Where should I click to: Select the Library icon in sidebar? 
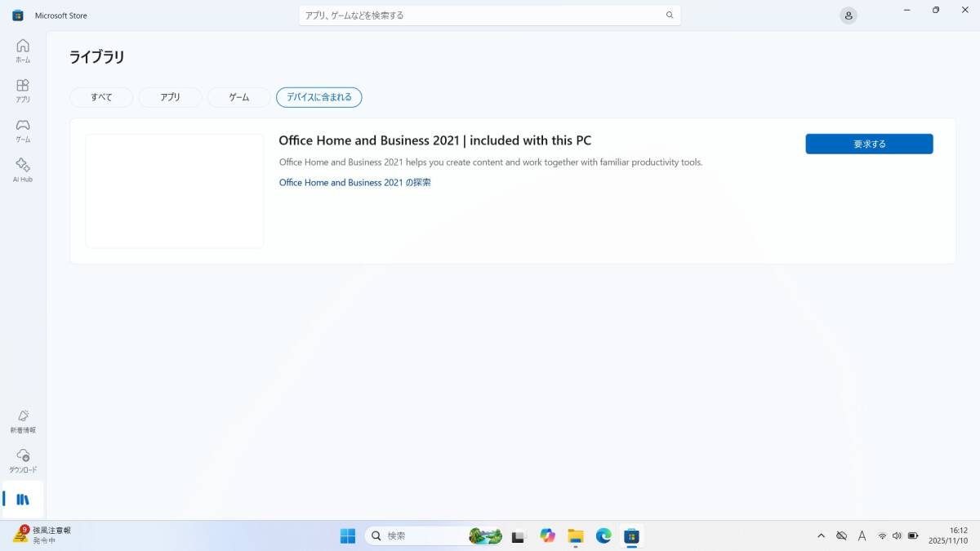click(23, 499)
